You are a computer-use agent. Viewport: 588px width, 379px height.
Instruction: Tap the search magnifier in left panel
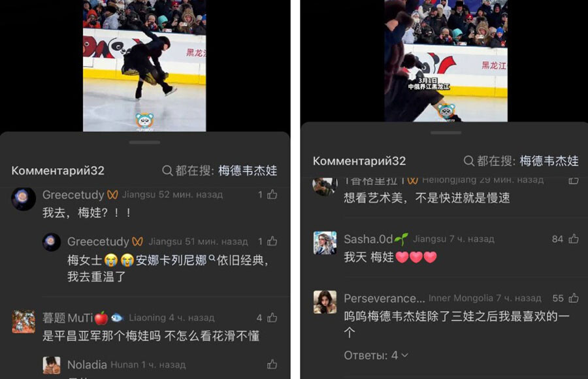coord(167,171)
